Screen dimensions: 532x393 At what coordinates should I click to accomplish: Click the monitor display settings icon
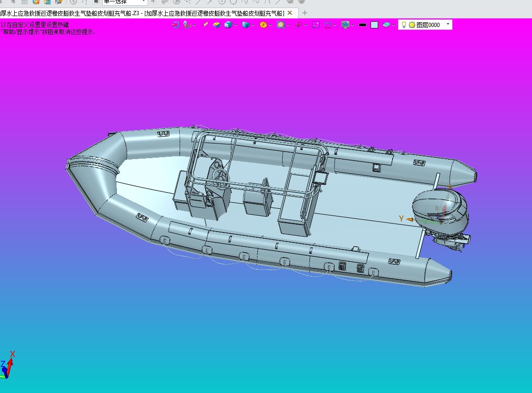[346, 25]
